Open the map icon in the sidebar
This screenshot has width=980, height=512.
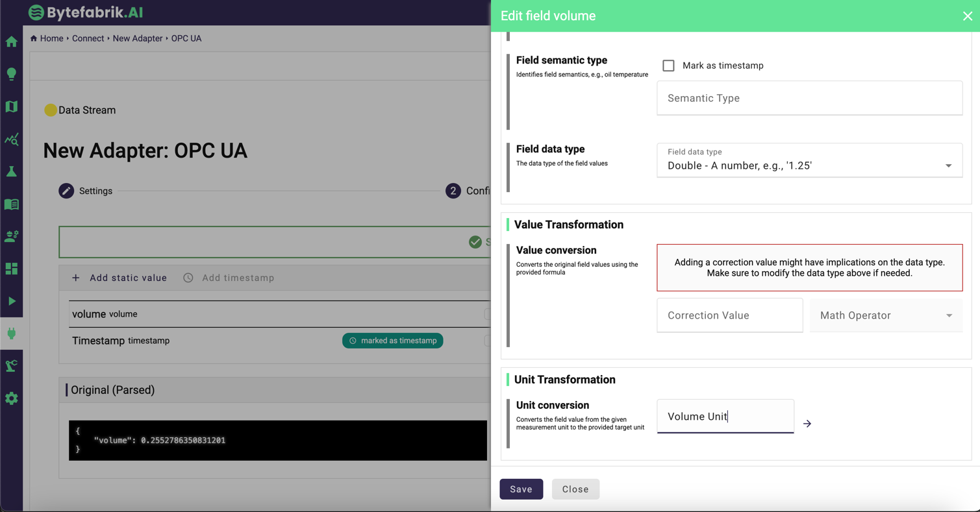(x=12, y=106)
